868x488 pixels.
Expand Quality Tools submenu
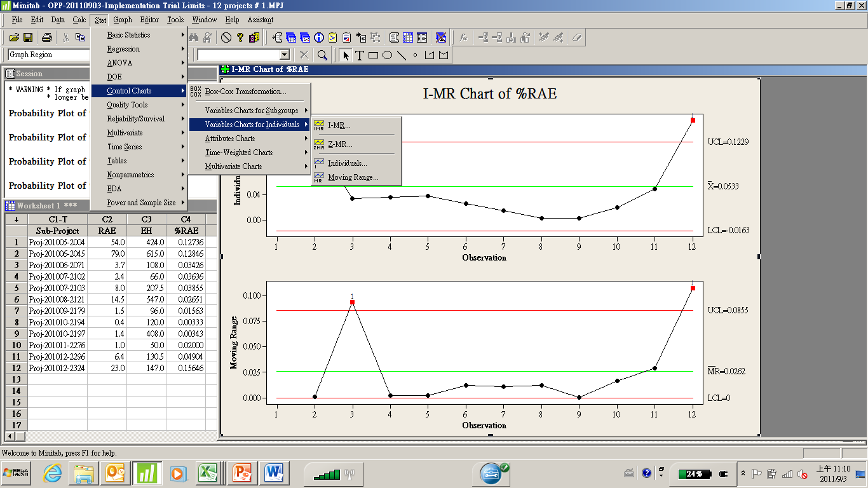139,105
